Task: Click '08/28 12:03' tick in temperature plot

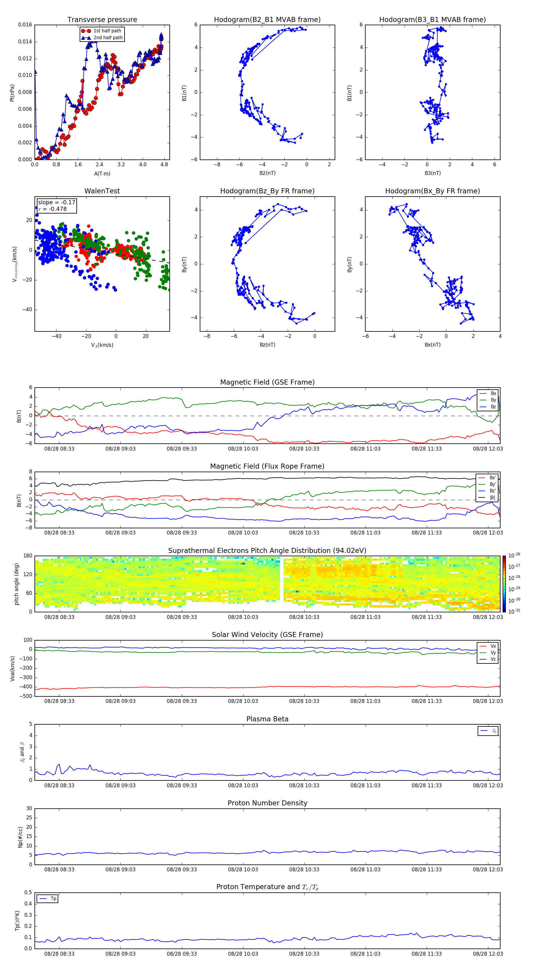Action: [x=488, y=954]
